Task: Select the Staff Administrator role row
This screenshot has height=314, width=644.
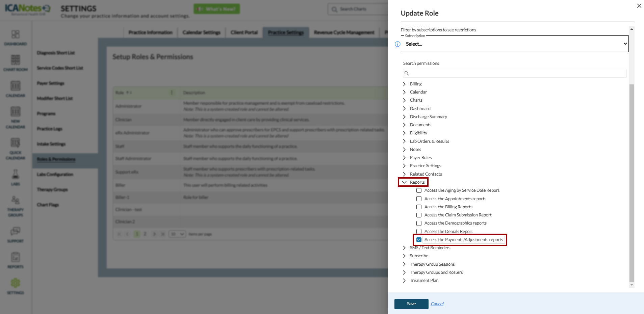Action: click(x=251, y=159)
